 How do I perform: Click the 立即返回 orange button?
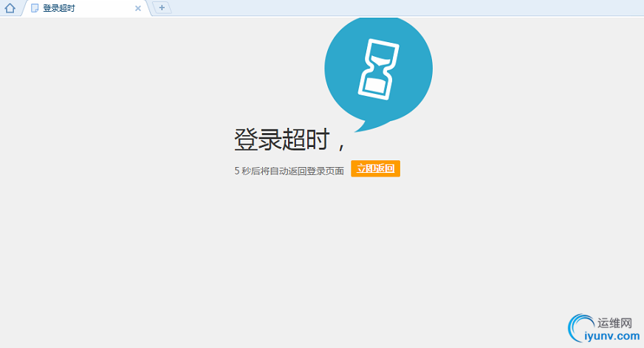tap(375, 168)
